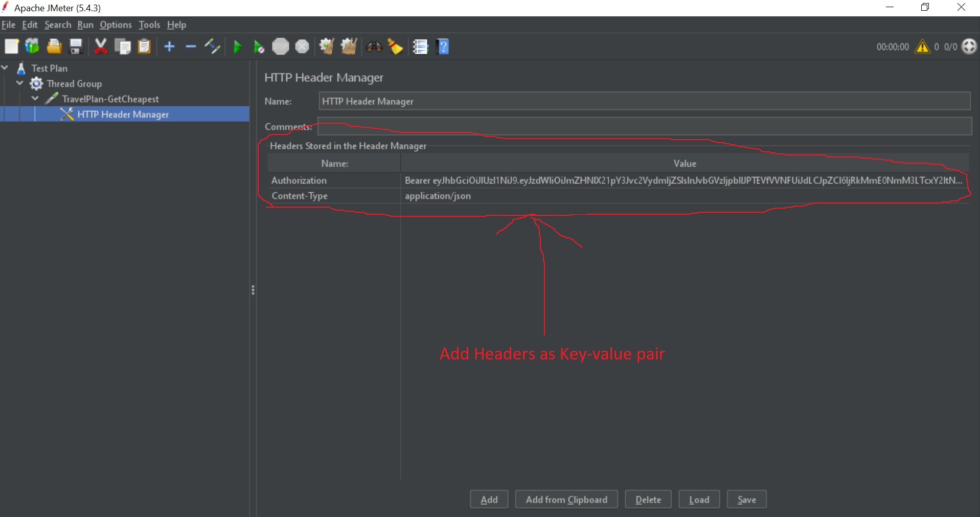The image size is (980, 517).
Task: Click the Toggle enable/disable icon
Action: coord(212,47)
